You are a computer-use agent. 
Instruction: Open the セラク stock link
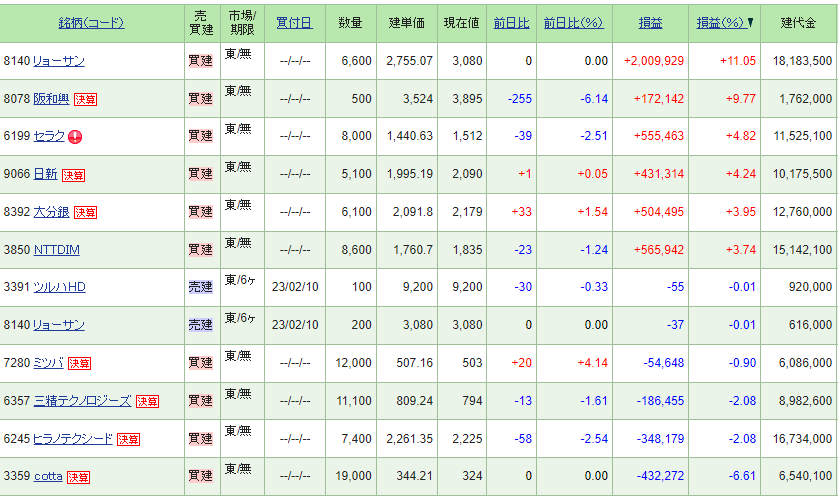pos(49,136)
